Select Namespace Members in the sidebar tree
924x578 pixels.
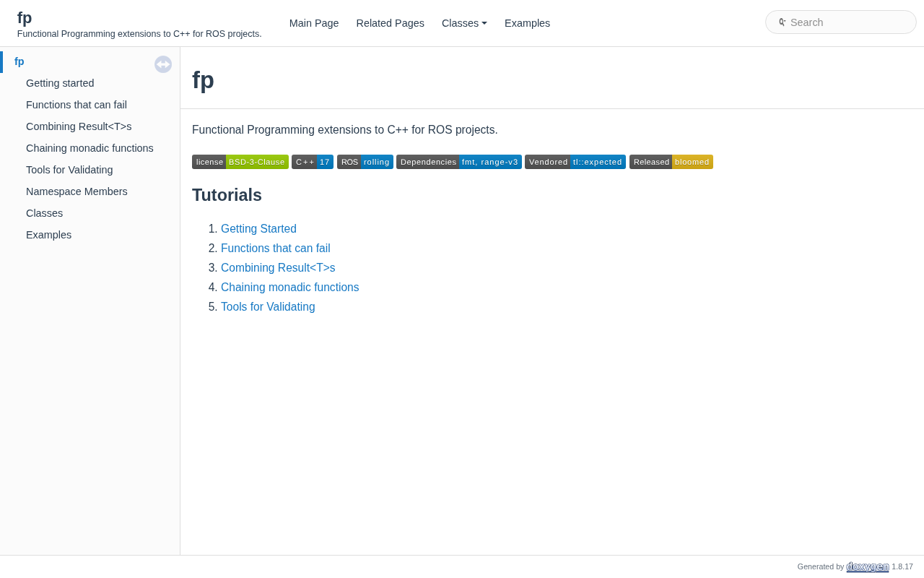click(x=77, y=191)
